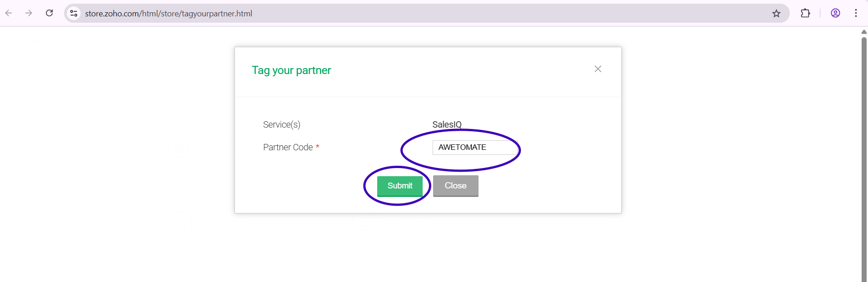Click the 'Partner Code' label
The height and width of the screenshot is (282, 868).
point(288,147)
